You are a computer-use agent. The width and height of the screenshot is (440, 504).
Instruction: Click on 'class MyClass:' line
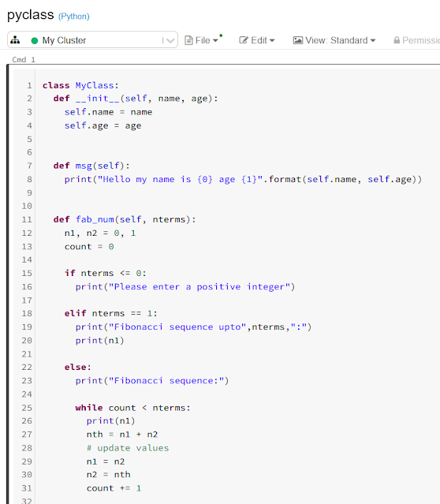tap(80, 85)
